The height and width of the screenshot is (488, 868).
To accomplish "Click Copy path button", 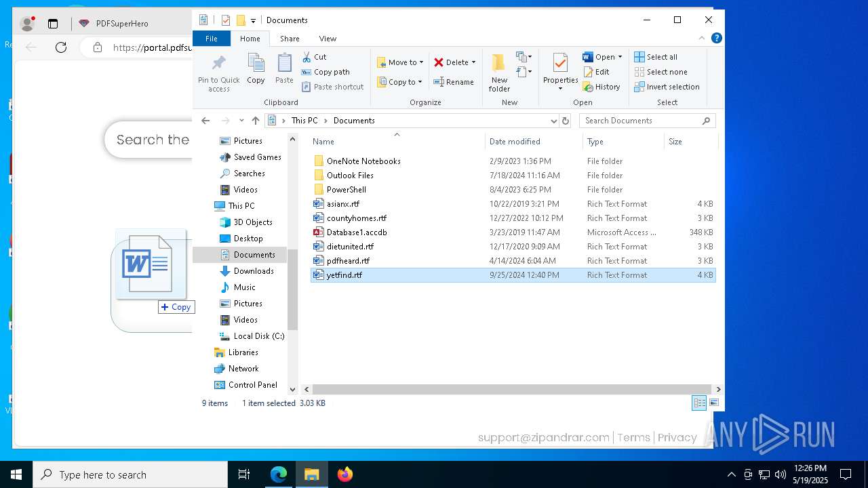I will tap(325, 72).
